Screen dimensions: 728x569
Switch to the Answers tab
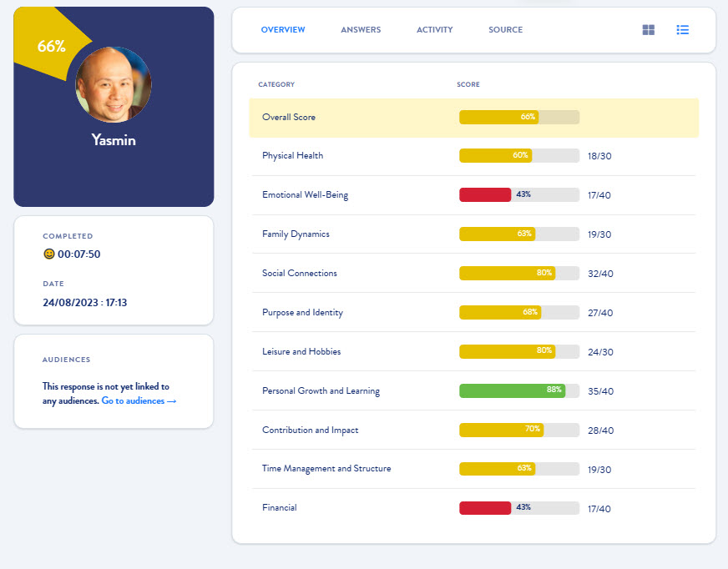coord(360,29)
